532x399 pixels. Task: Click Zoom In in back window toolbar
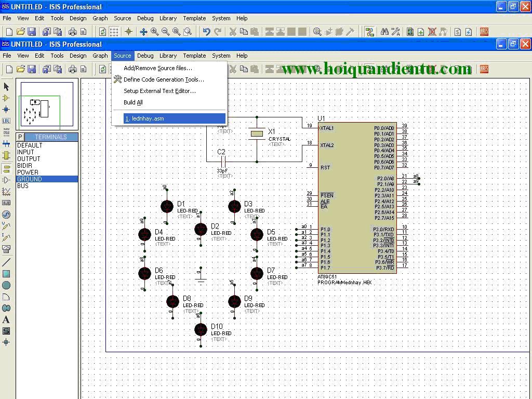tap(154, 32)
